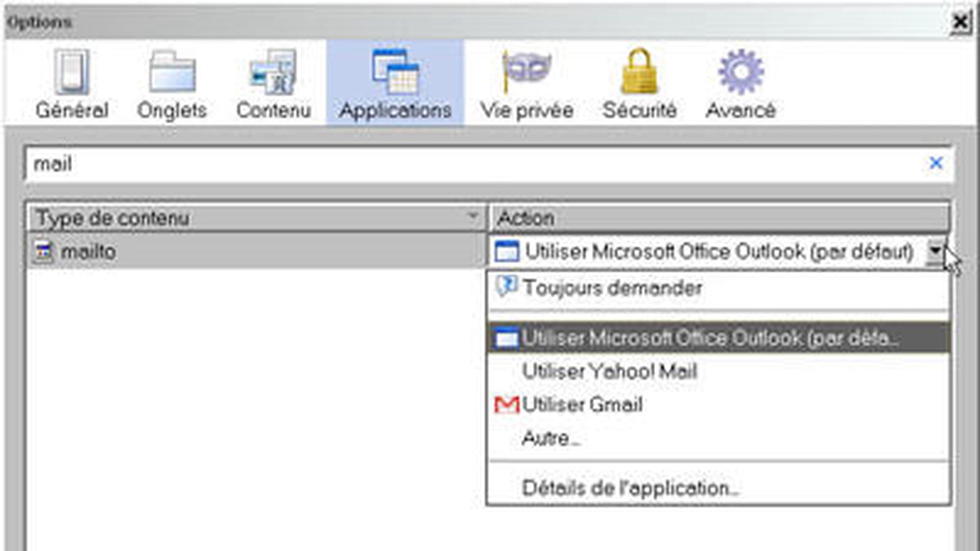Select Utiliser Microsoft Office Outlook highlighted option
The width and height of the screenshot is (980, 551).
(720, 338)
